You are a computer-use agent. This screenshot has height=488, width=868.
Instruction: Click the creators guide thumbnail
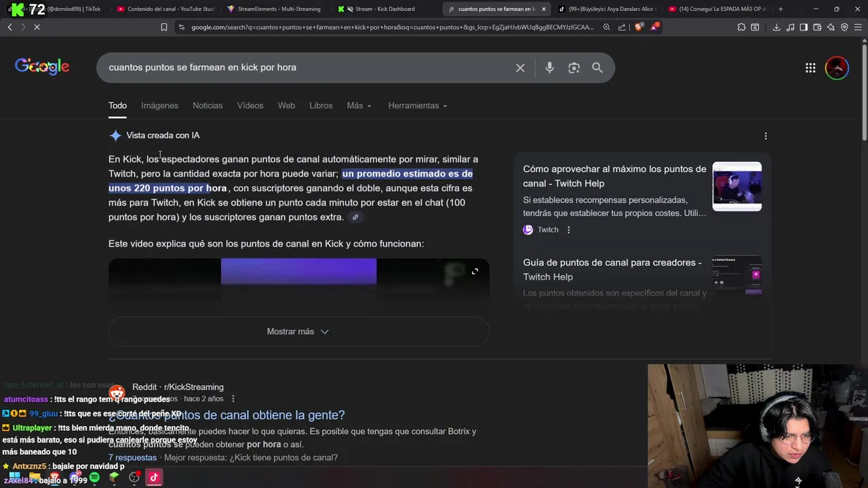click(x=737, y=274)
